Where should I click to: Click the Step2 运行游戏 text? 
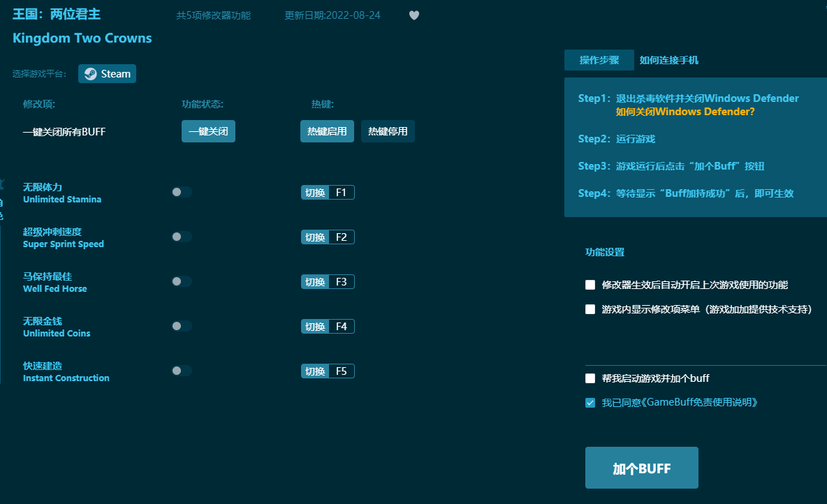coord(617,139)
